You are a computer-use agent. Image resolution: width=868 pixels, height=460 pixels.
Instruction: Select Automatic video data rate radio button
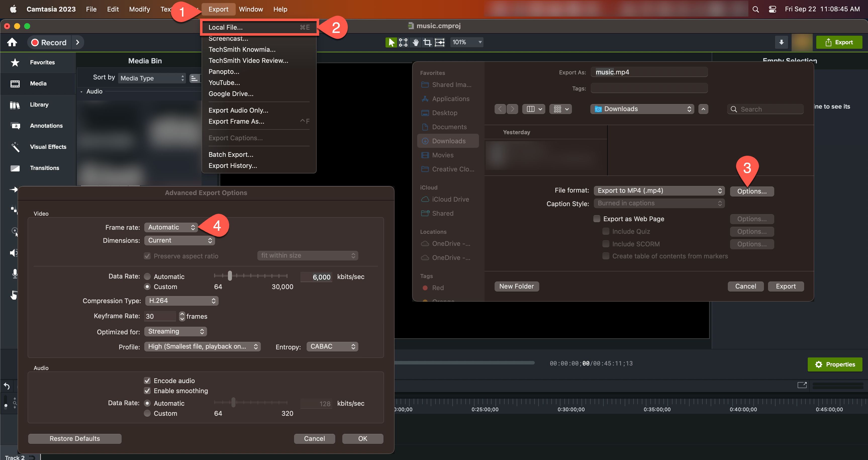[147, 276]
